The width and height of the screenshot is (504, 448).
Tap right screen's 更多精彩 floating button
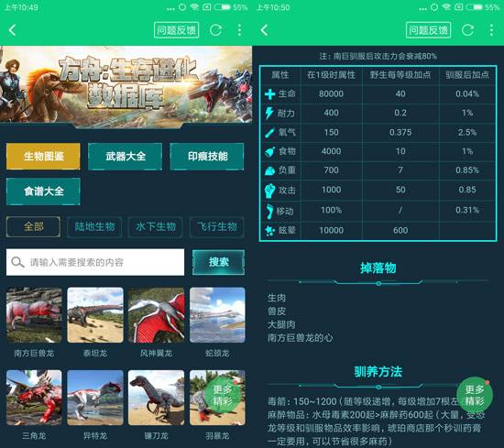475,395
